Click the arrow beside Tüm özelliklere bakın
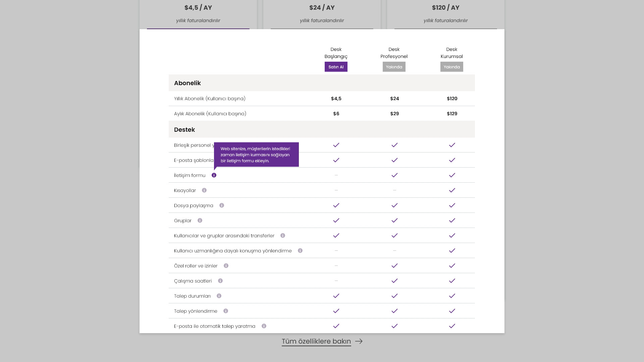The width and height of the screenshot is (644, 362). click(359, 341)
